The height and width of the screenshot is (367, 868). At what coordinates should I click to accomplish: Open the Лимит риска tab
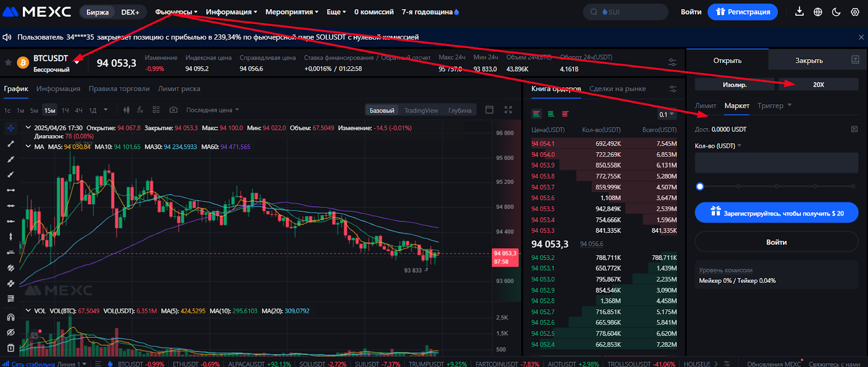(x=179, y=89)
